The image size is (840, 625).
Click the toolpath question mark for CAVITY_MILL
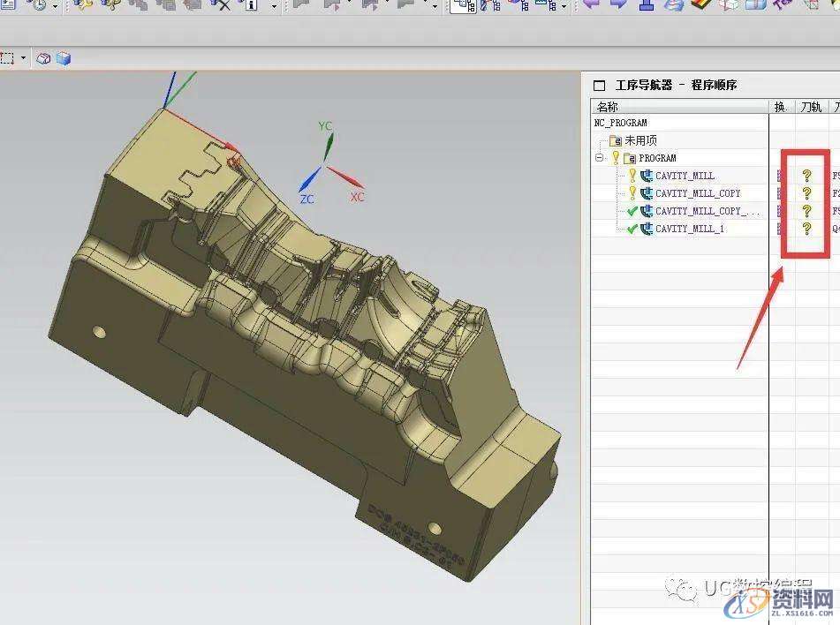coord(806,176)
